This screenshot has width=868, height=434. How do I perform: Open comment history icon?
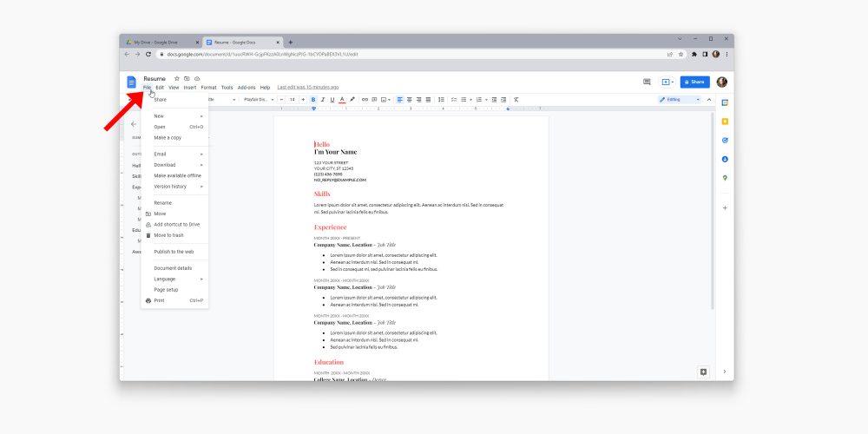647,82
